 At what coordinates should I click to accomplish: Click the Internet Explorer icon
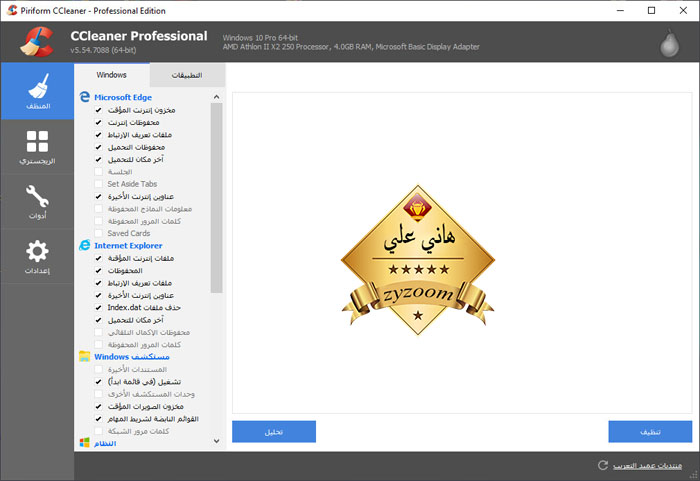click(x=84, y=245)
